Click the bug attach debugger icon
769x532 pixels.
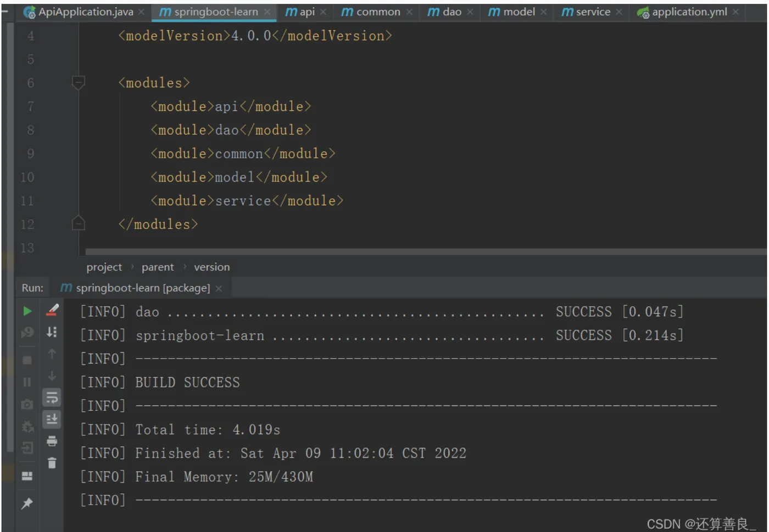(x=27, y=427)
